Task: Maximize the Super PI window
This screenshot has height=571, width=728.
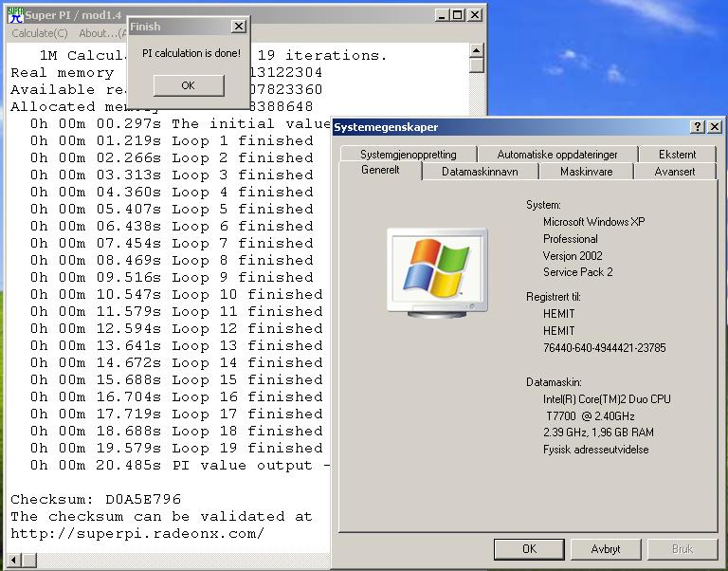Action: coord(457,15)
